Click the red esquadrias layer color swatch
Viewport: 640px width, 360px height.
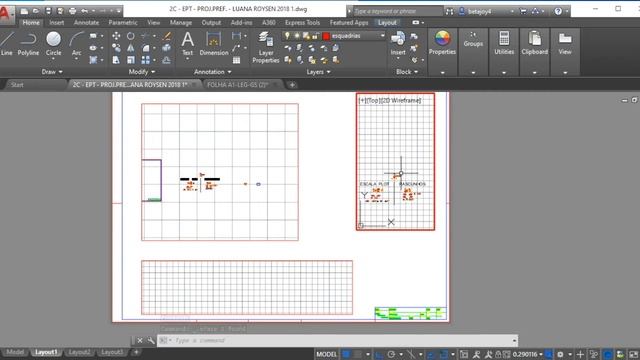point(326,36)
